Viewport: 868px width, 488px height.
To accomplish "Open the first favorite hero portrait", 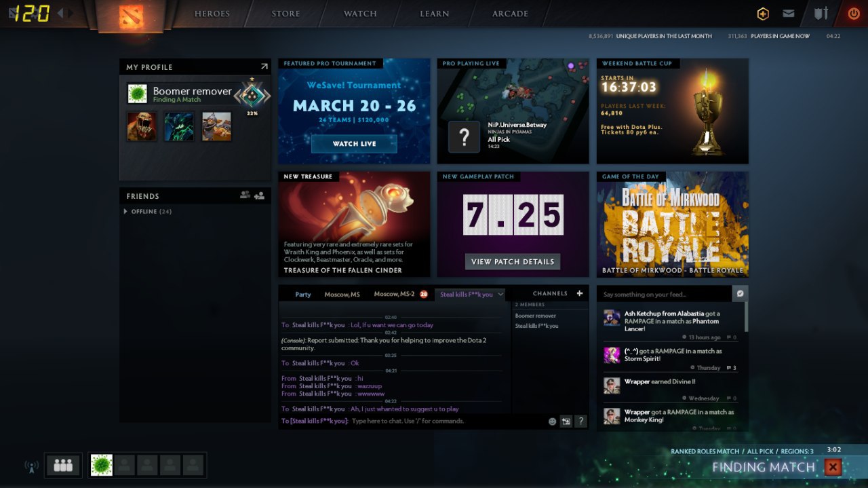I will 142,126.
